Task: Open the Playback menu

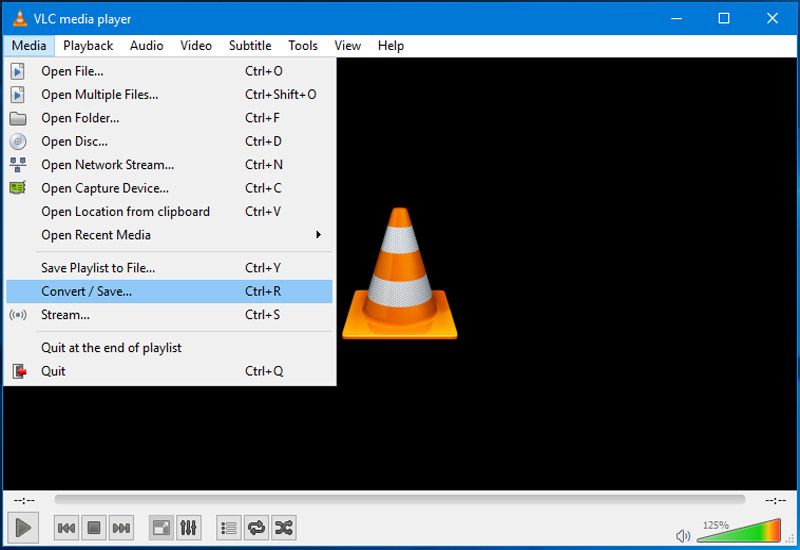Action: (88, 45)
